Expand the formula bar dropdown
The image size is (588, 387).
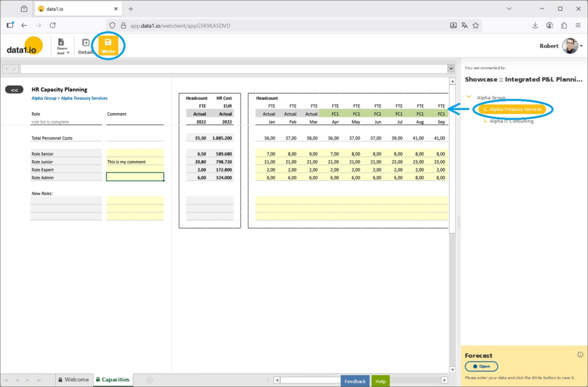click(x=451, y=69)
